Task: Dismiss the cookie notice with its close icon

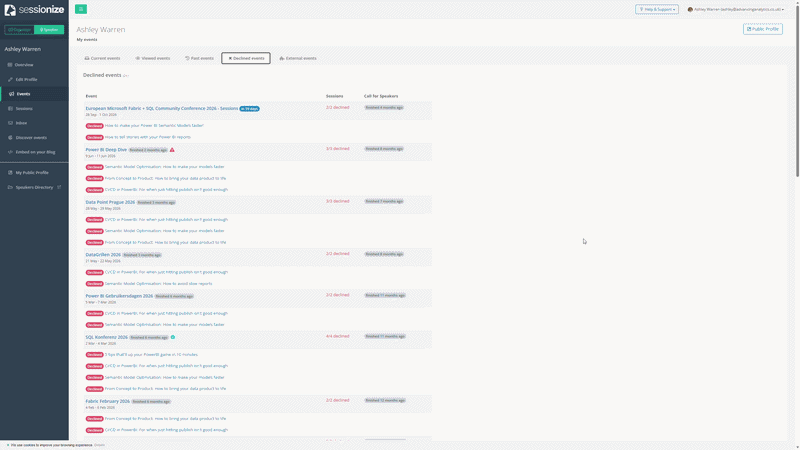Action: (7, 445)
